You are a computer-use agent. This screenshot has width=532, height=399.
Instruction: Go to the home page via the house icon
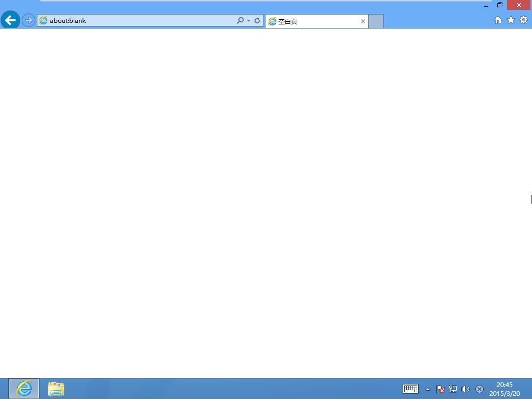(x=498, y=20)
